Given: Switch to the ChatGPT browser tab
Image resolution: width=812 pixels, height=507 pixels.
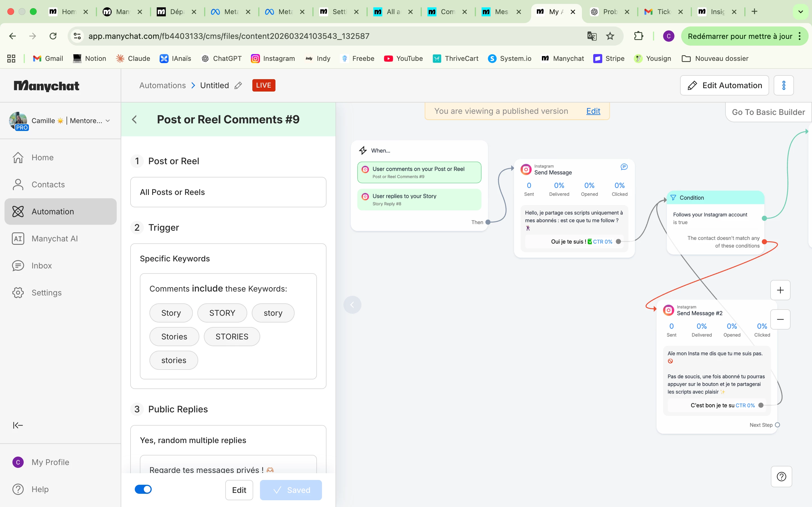Looking at the screenshot, I should click(608, 12).
